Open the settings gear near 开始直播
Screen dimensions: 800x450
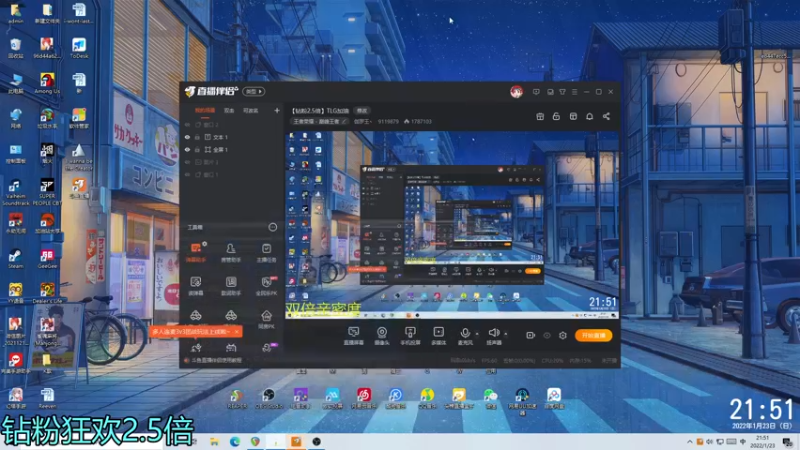coord(563,335)
